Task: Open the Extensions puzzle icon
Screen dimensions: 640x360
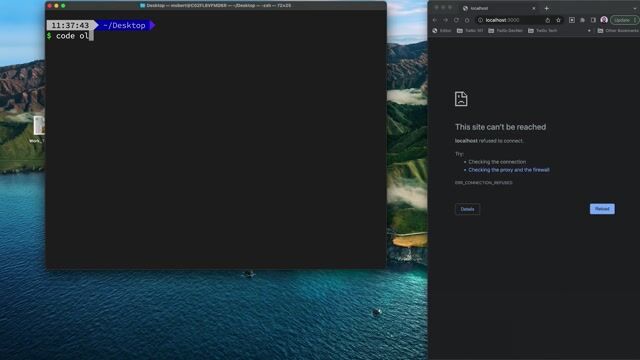Action: pos(582,20)
